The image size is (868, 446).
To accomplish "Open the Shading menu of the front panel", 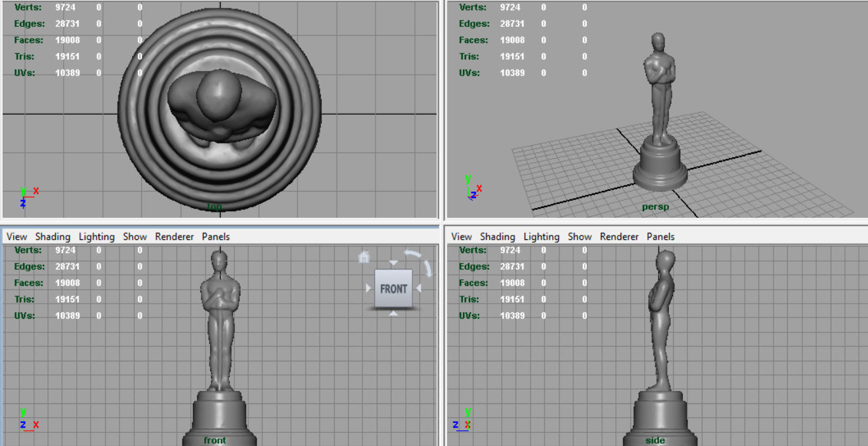I will [53, 237].
